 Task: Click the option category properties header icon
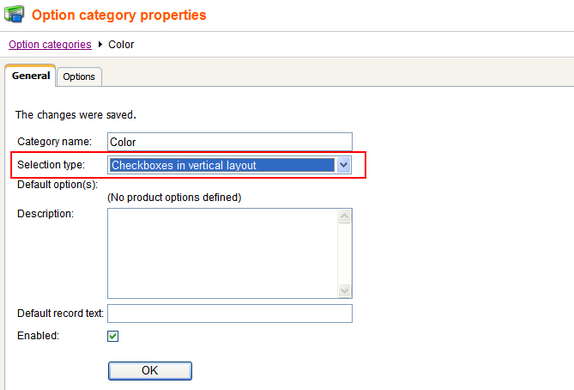14,14
